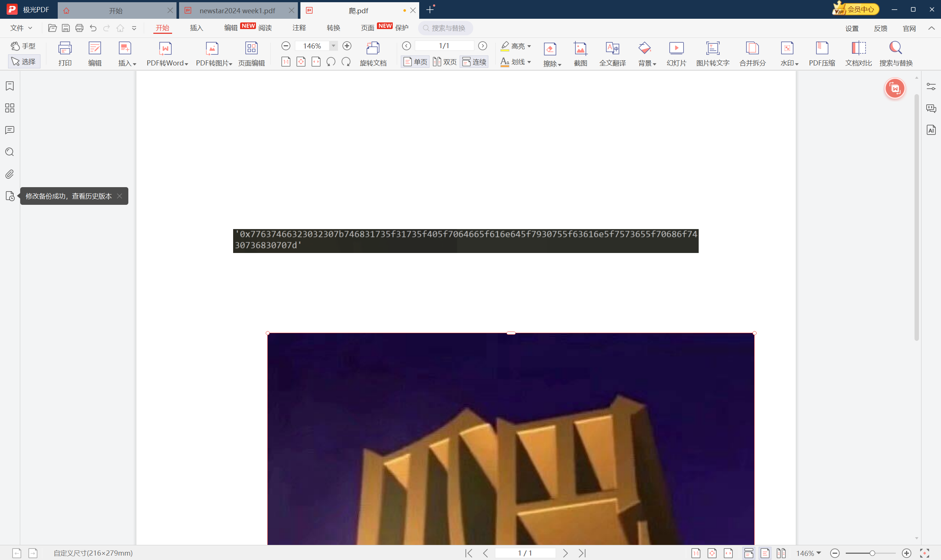Screen dimensions: 941x560
Task: Switch to Insert (插入) ribbon tab
Action: click(196, 28)
